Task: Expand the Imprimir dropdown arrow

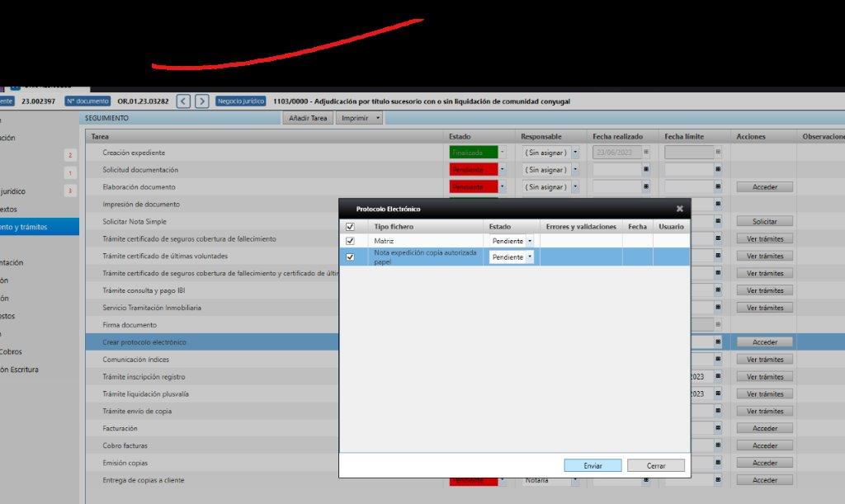Action: pyautogui.click(x=378, y=118)
